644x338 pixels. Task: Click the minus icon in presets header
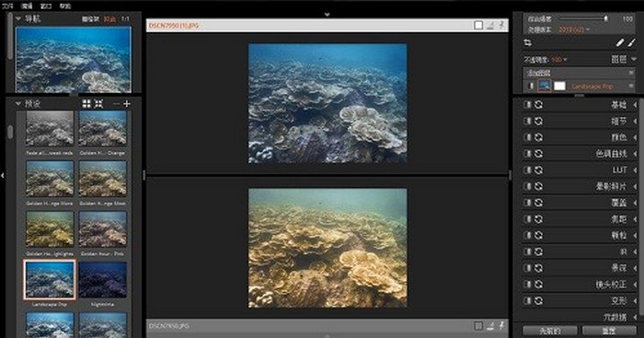[117, 104]
